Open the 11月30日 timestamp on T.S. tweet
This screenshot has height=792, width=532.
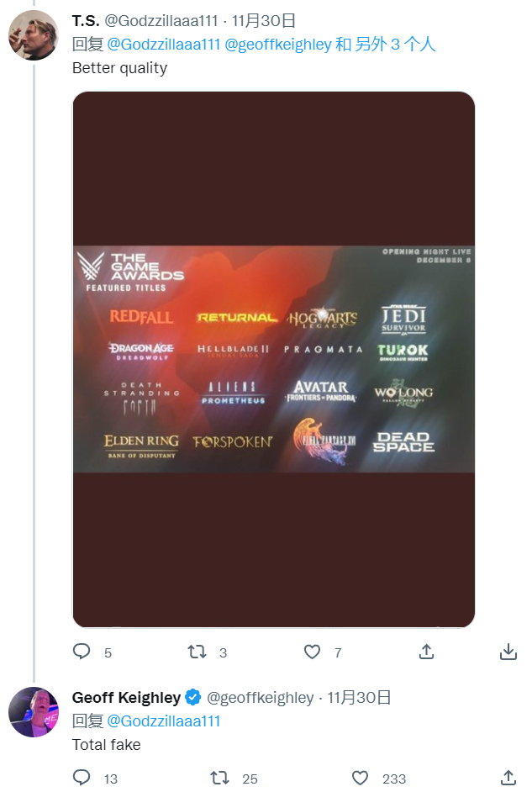pos(263,21)
